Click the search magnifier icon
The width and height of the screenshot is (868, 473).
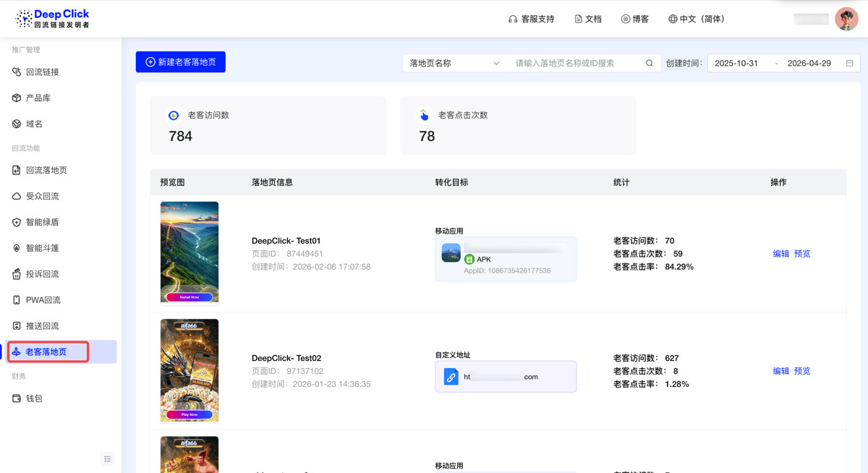click(650, 63)
